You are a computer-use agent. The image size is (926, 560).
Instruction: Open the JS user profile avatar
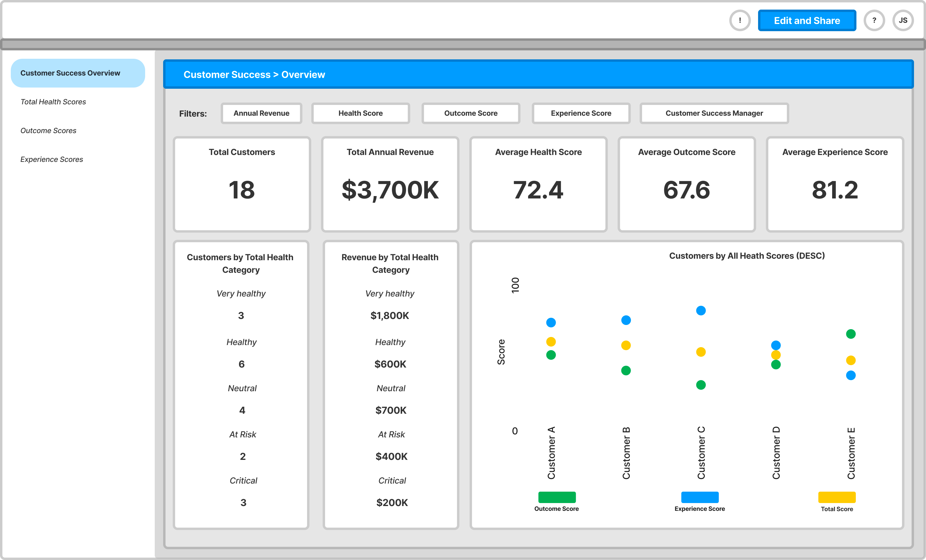tap(903, 20)
